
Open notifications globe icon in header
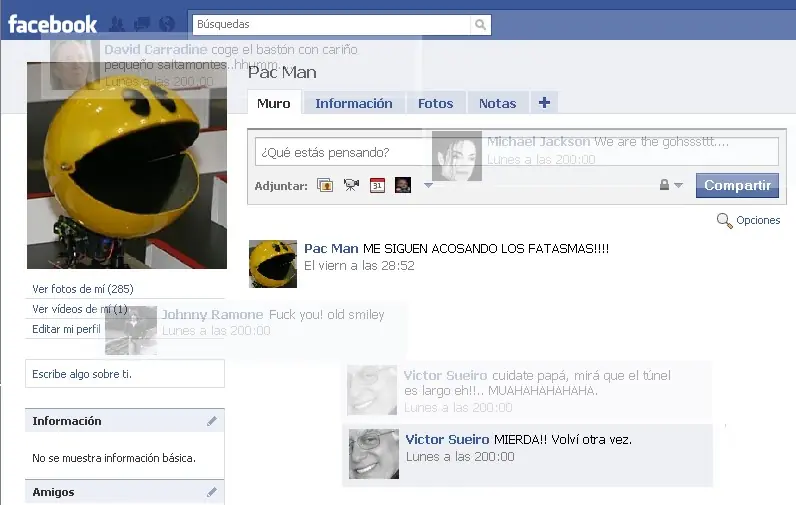(167, 24)
